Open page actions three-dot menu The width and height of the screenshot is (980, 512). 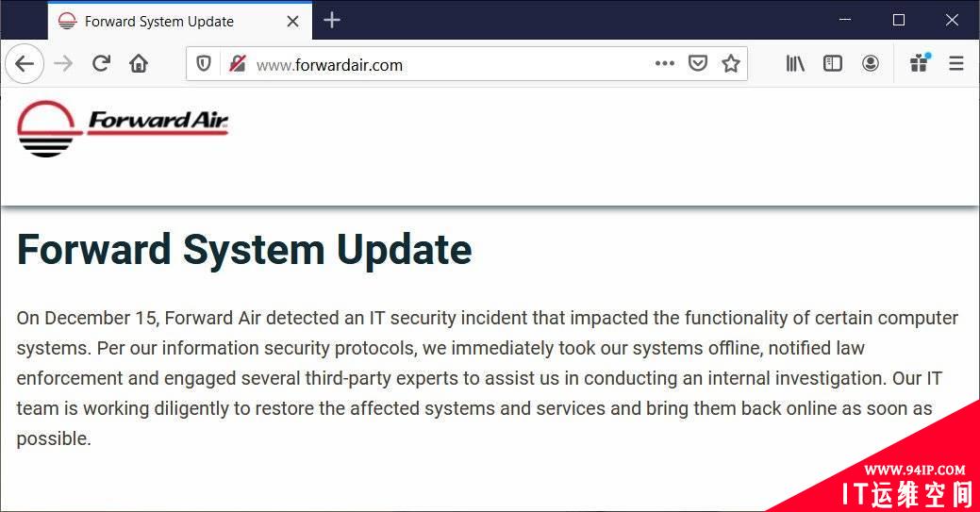coord(664,64)
